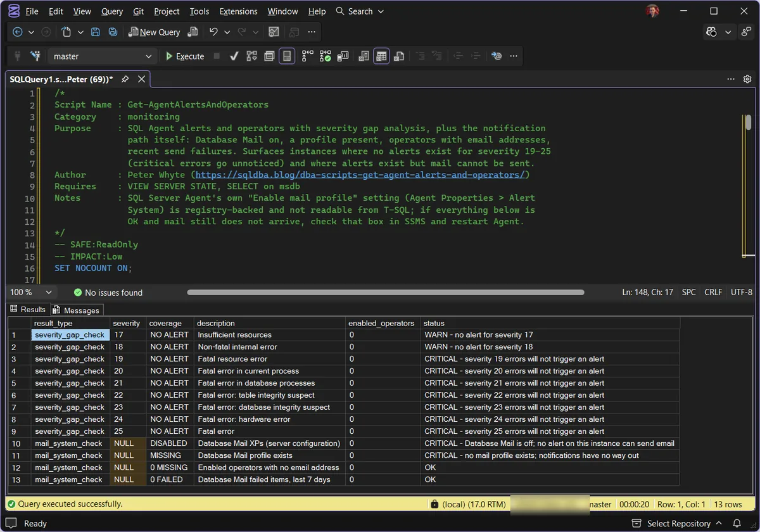This screenshot has height=532, width=760.
Task: Switch output to Results to Grid
Action: tap(381, 56)
